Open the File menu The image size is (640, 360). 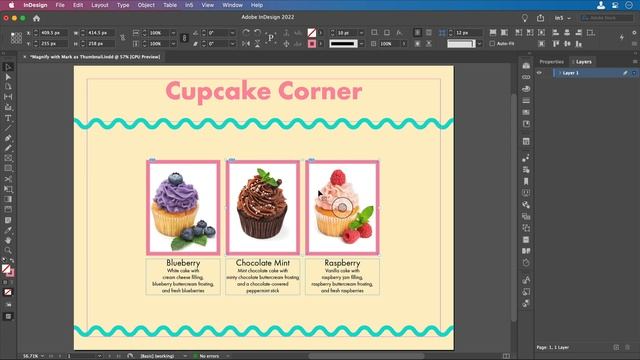[60, 5]
